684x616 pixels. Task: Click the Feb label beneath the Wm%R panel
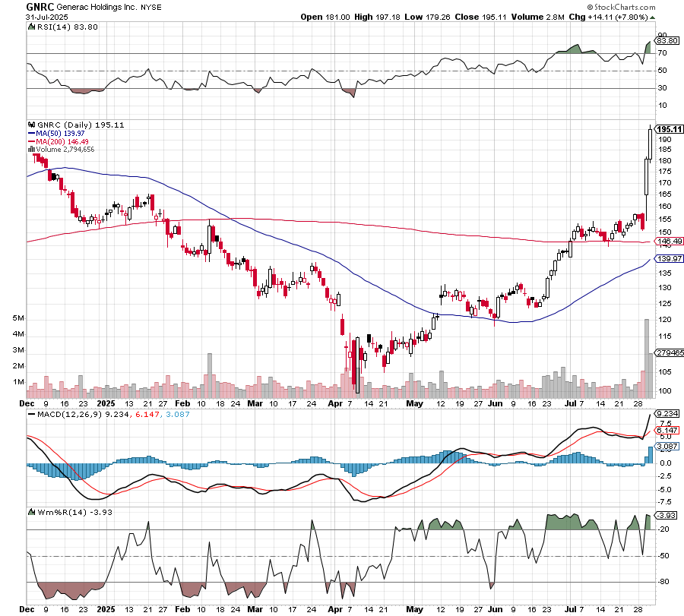[182, 609]
